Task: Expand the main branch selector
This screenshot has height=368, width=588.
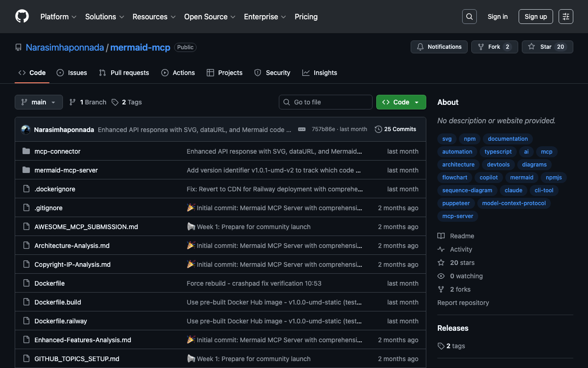Action: (39, 102)
